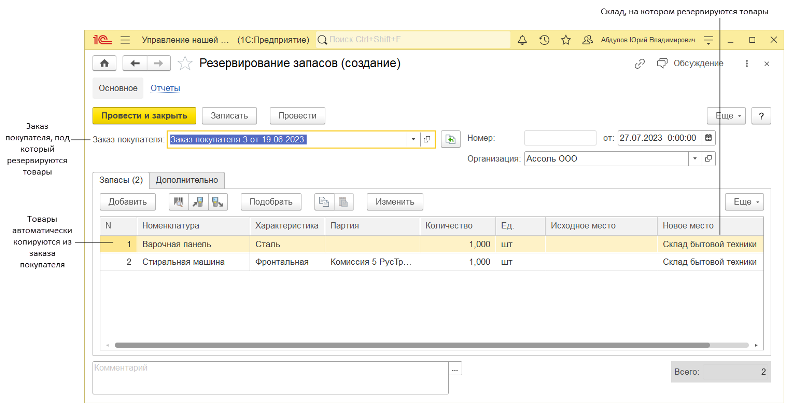Click the user profile icon
Screen dimensions: 800x403
click(x=588, y=40)
